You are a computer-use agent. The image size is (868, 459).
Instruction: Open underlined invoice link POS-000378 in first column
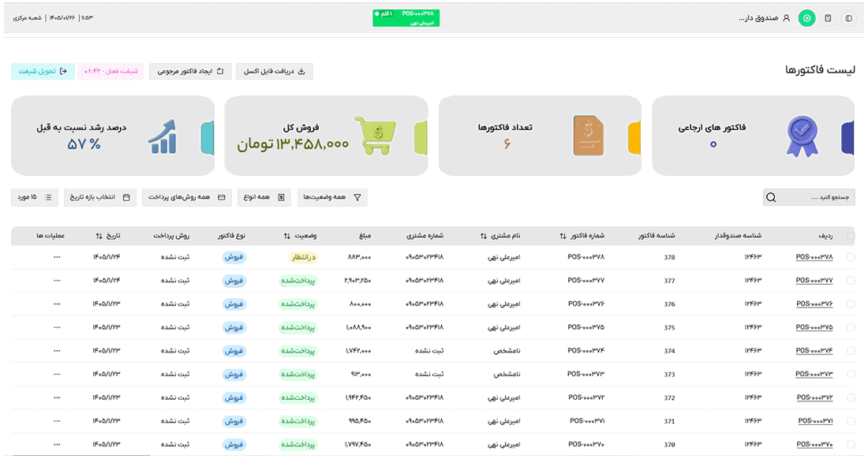(814, 257)
